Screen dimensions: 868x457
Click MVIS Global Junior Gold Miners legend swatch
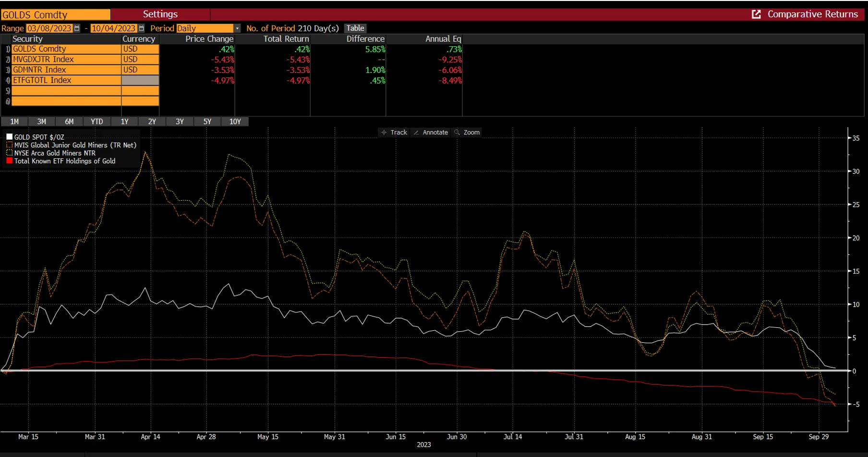pos(9,145)
